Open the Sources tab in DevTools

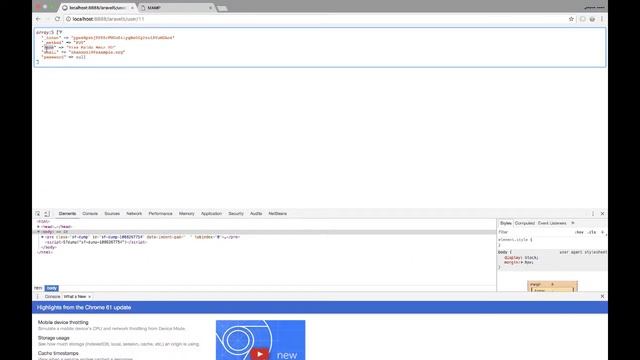coord(112,213)
